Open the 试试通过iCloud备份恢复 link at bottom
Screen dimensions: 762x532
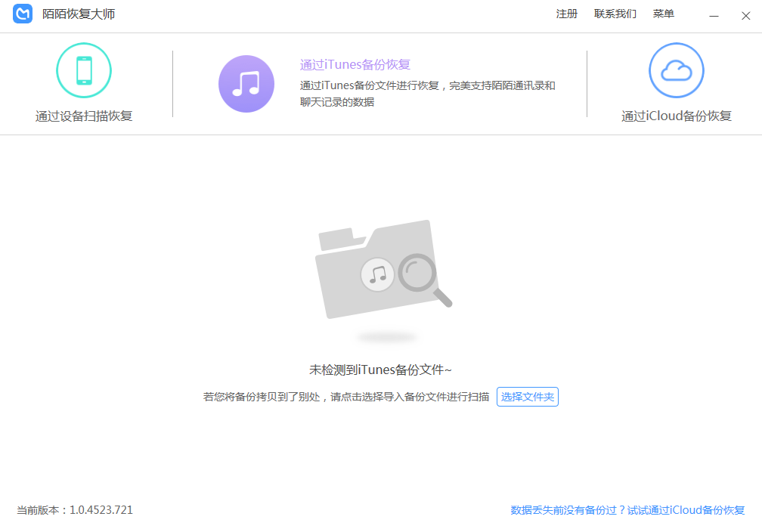(686, 510)
